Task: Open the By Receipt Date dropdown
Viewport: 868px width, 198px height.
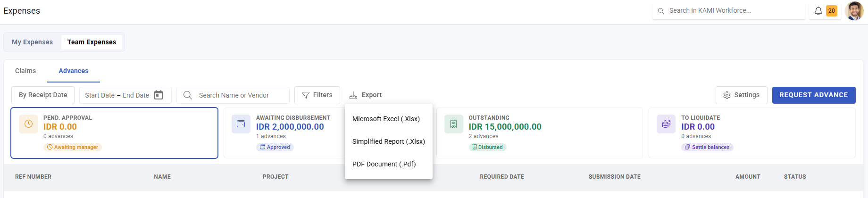Action: pyautogui.click(x=43, y=95)
